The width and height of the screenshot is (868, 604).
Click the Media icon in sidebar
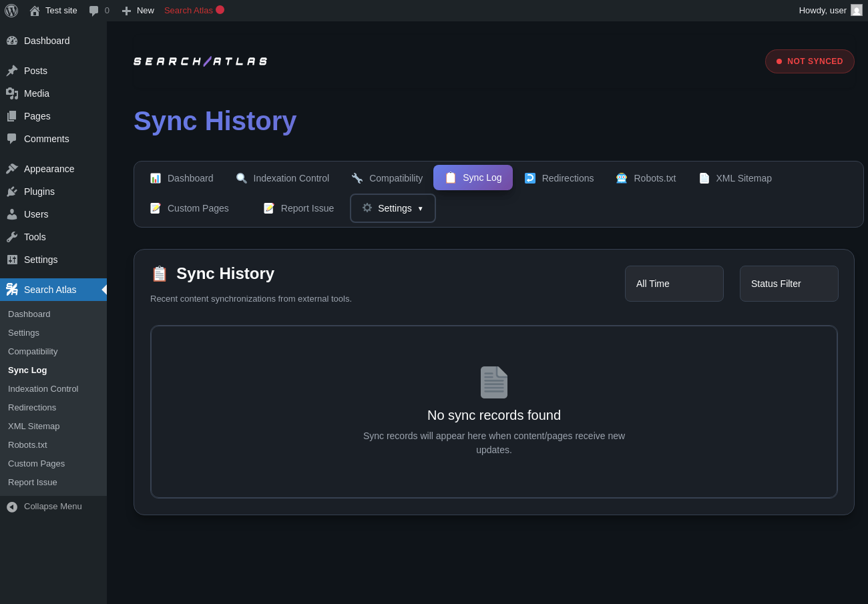(x=12, y=93)
